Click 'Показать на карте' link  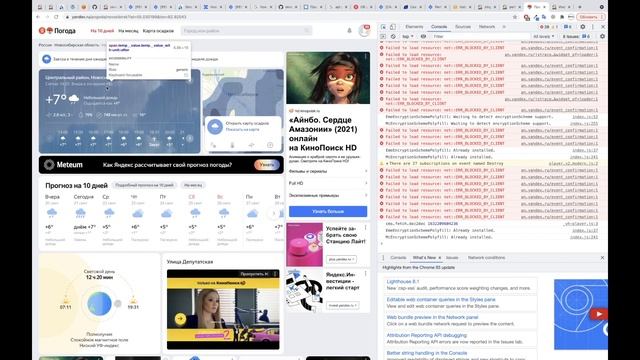click(x=242, y=129)
